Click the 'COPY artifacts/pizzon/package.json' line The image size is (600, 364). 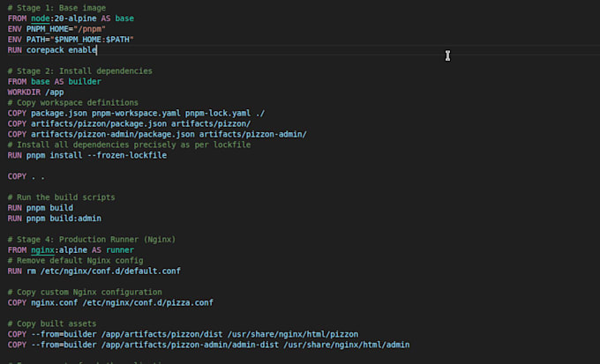(x=130, y=124)
